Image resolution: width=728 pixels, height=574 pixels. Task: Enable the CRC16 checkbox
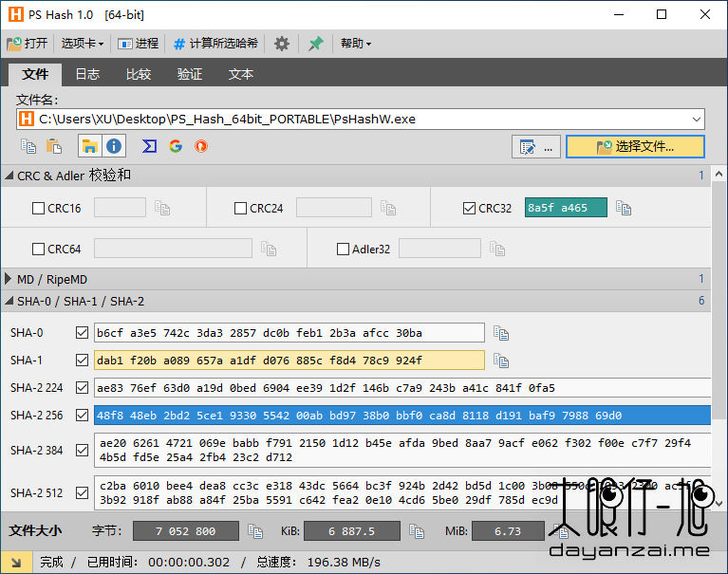(38, 209)
